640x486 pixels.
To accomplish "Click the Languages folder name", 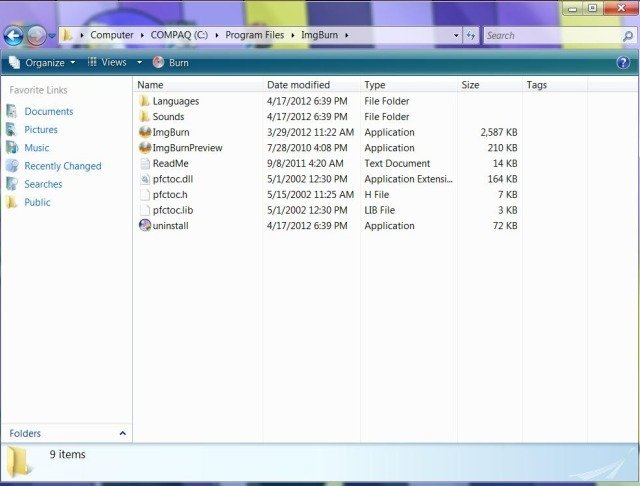I will click(x=176, y=101).
